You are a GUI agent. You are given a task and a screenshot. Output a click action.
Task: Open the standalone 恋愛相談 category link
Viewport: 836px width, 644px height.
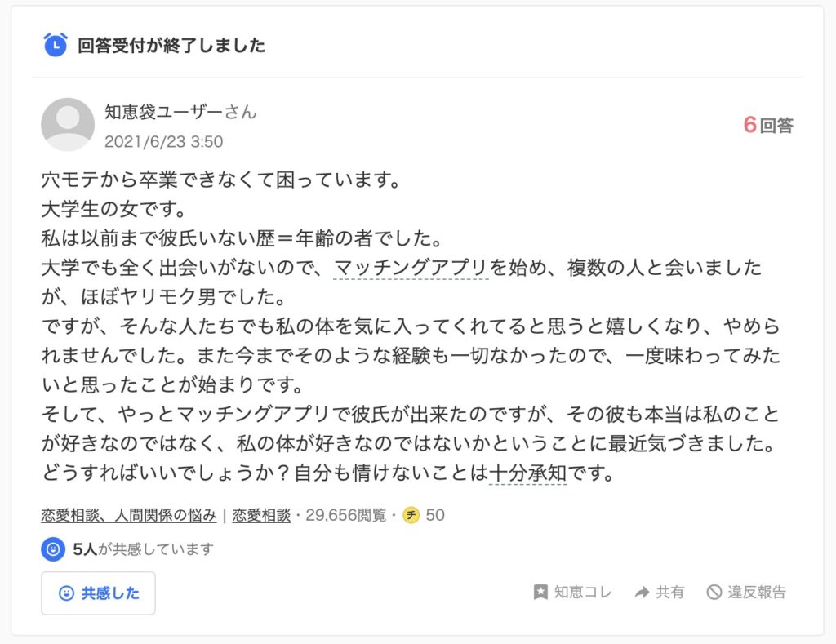(261, 515)
